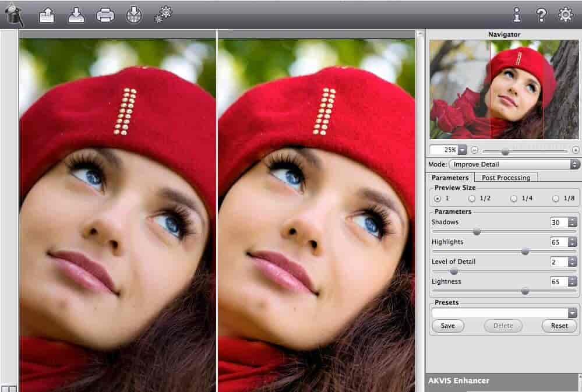
Task: Open preferences gear icon at top right
Action: (x=566, y=15)
